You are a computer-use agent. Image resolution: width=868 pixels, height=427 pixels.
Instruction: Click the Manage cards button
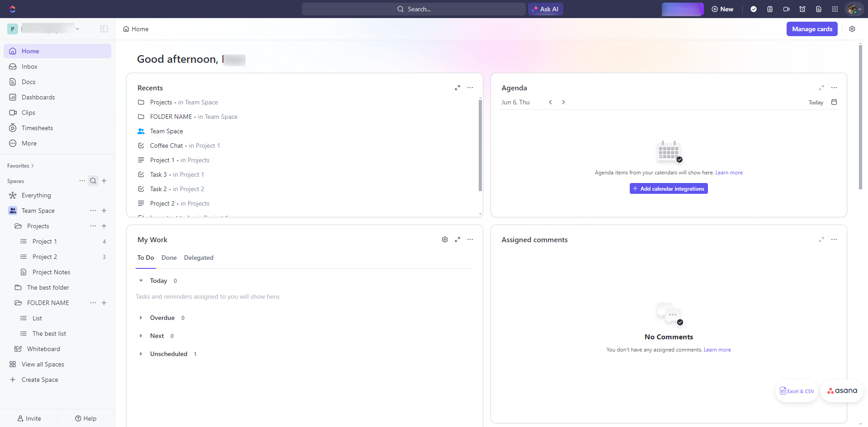812,29
